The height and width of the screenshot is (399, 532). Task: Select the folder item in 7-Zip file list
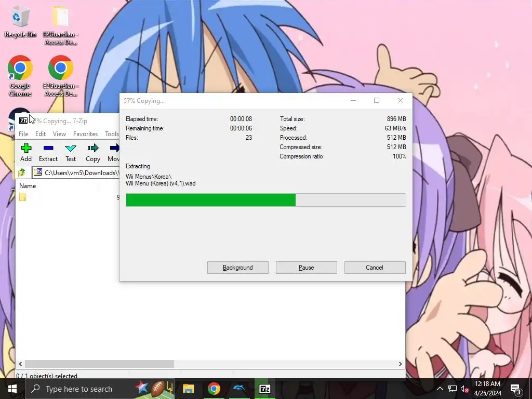click(x=23, y=197)
